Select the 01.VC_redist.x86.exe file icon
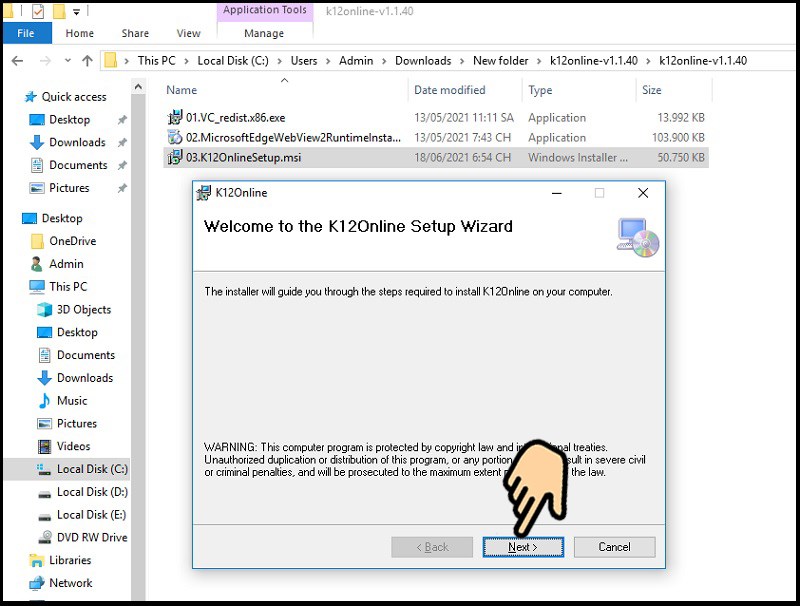 pyautogui.click(x=174, y=117)
